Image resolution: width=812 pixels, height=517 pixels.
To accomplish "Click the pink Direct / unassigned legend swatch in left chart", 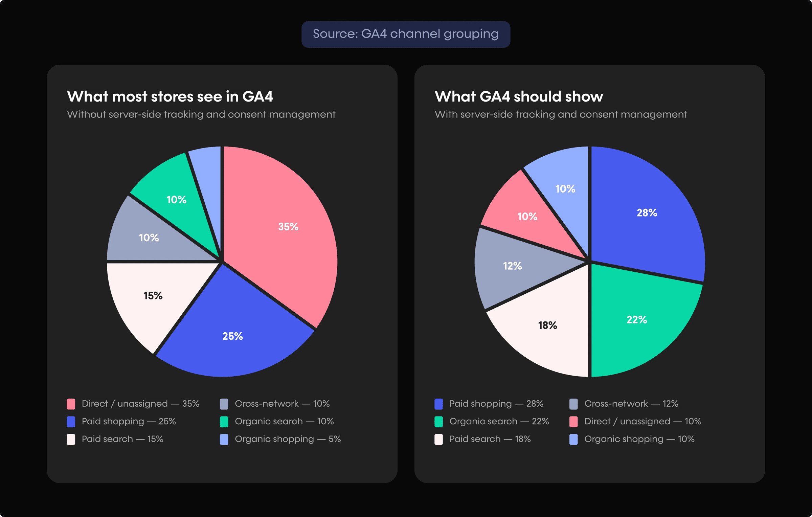I will click(x=71, y=404).
